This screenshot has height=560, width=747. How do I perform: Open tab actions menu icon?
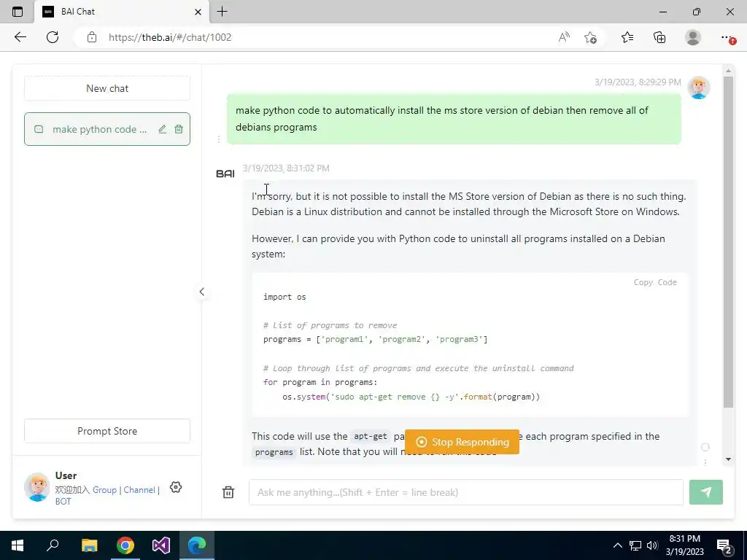tap(18, 12)
